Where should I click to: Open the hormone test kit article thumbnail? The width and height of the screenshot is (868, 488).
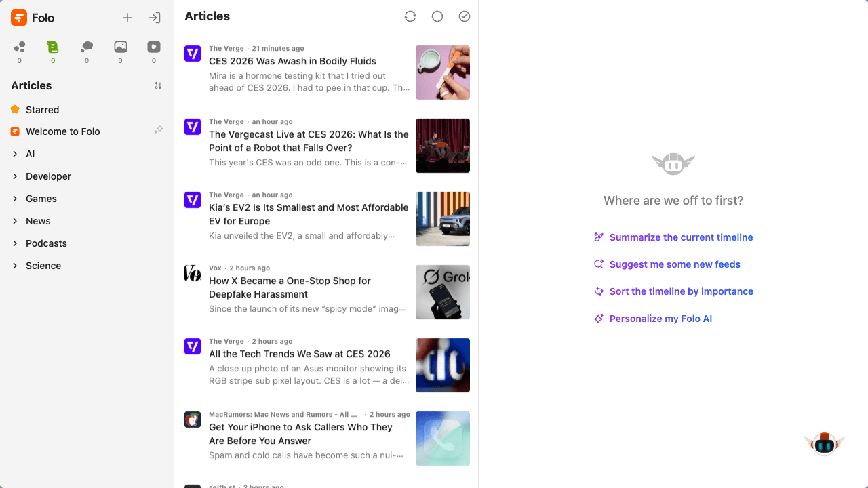point(443,73)
